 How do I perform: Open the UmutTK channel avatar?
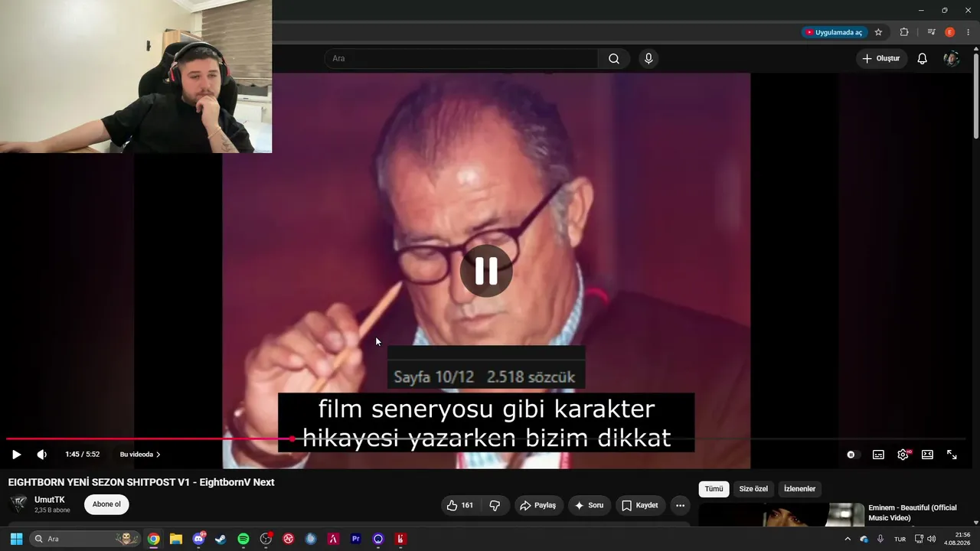point(18,504)
